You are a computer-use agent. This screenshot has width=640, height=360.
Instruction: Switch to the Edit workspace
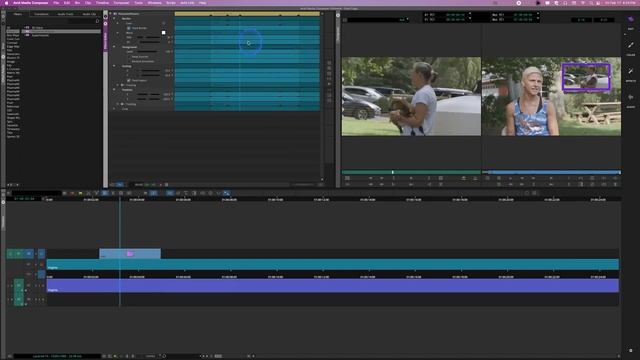(631, 22)
